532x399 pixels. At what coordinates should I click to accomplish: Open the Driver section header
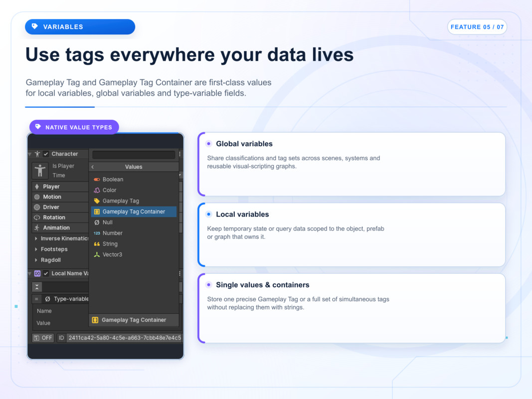click(60, 207)
